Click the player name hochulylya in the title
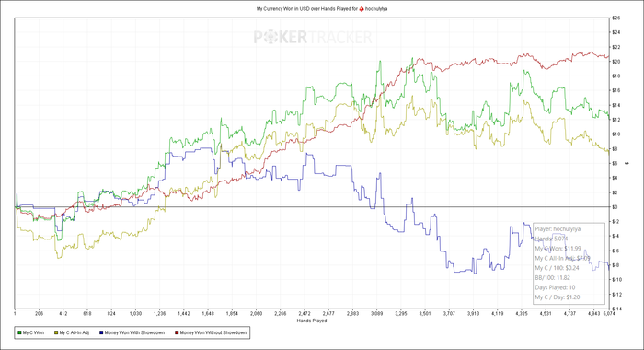The height and width of the screenshot is (350, 644). tap(376, 8)
